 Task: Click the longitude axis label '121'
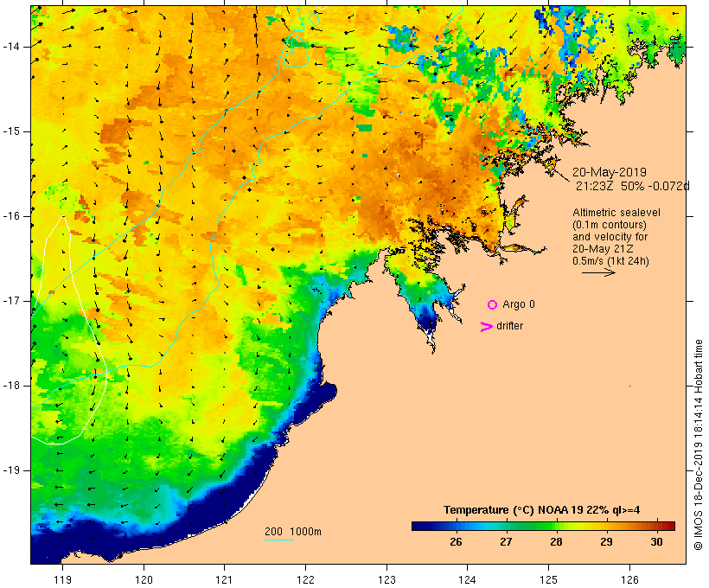224,579
